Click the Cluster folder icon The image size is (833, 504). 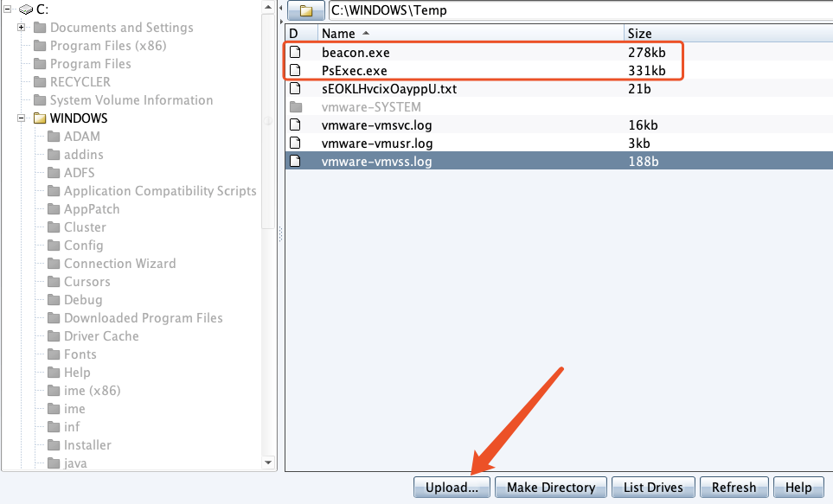pos(54,227)
